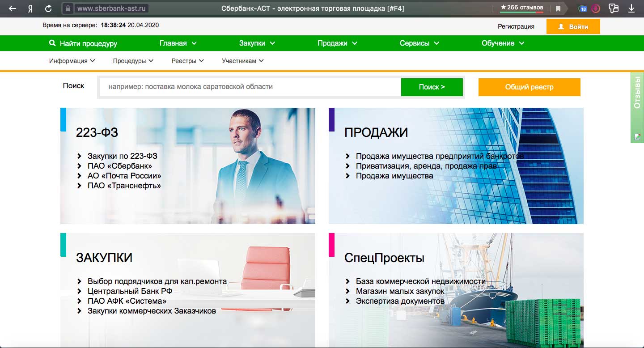This screenshot has height=348, width=644.
Task: Open the Информация submenu
Action: (72, 61)
